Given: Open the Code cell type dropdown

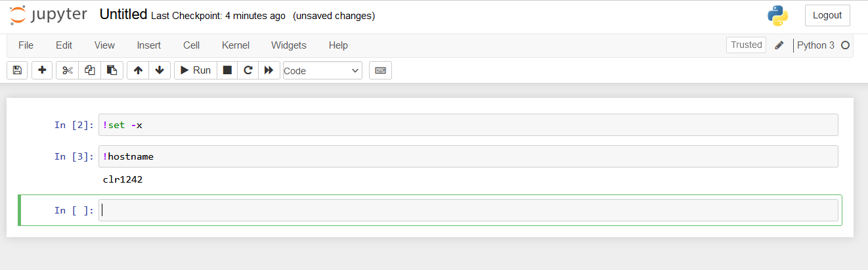Looking at the screenshot, I should pyautogui.click(x=322, y=70).
